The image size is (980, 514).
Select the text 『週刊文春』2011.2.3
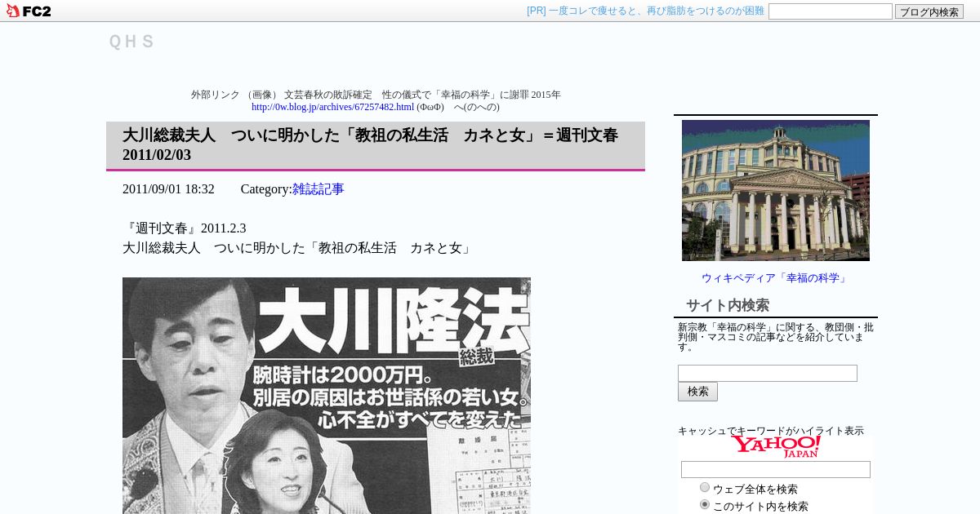pyautogui.click(x=185, y=228)
